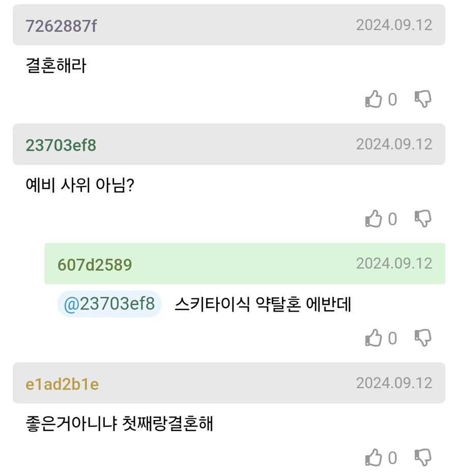
Task: Dislike the comment "예비 사위 아님?"
Action: pyautogui.click(x=423, y=219)
